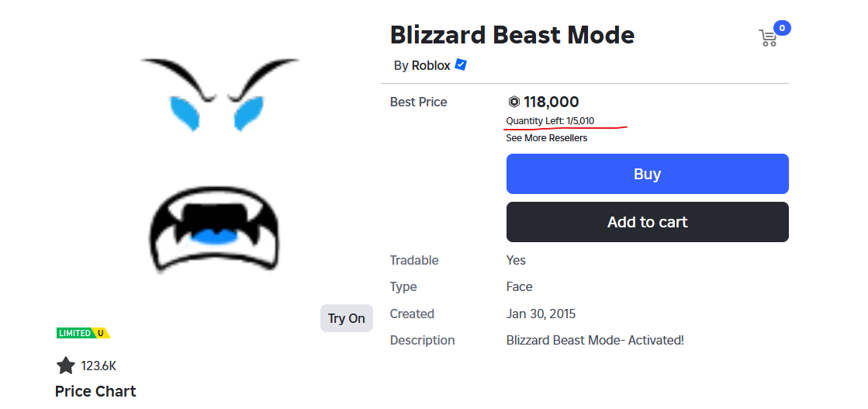The image size is (868, 409).
Task: Click the Quantity Left 1/5,010 text
Action: point(550,121)
